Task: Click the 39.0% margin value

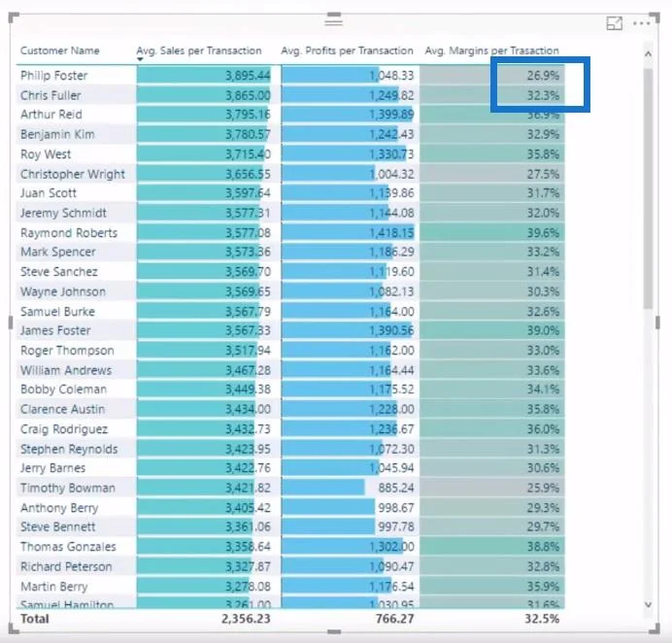Action: coord(543,330)
